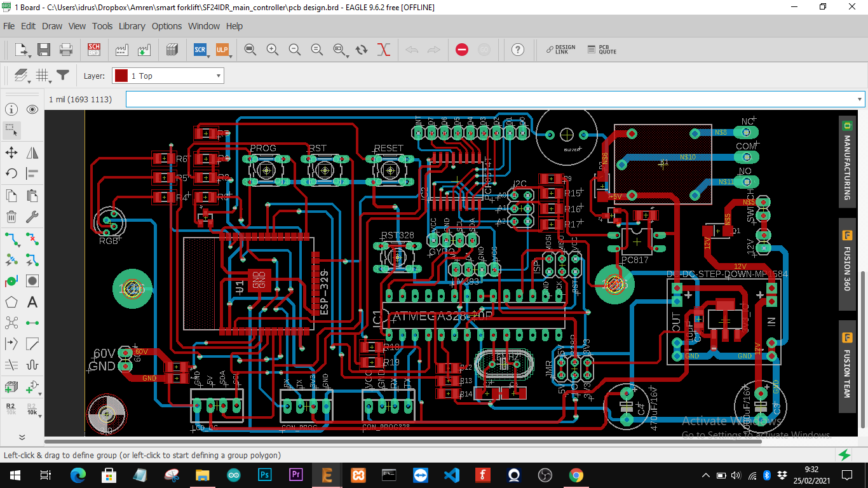868x488 pixels.
Task: Click the red Top layer color swatch
Action: 121,76
